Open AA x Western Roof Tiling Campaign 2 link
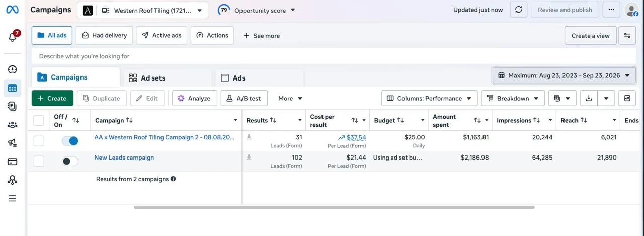The image size is (644, 236). [164, 137]
